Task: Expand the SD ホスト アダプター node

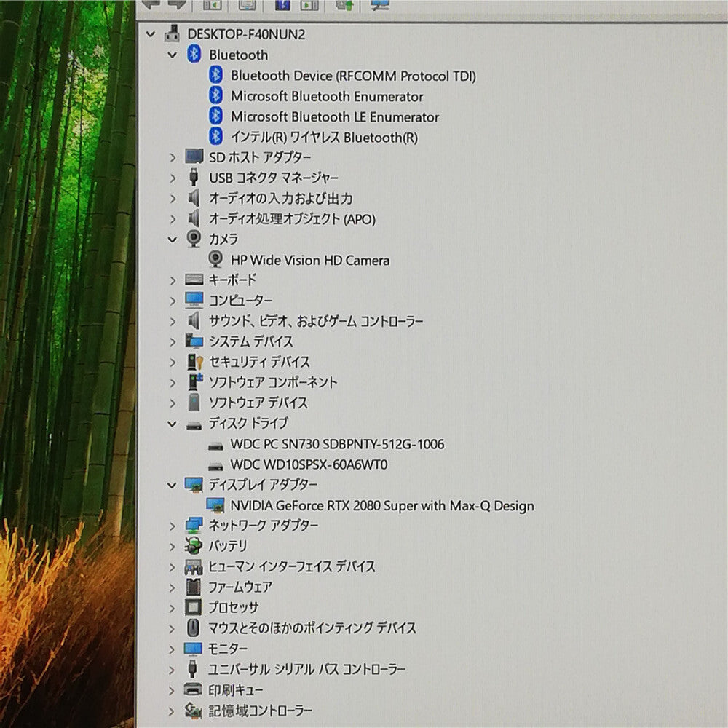Action: (x=173, y=157)
